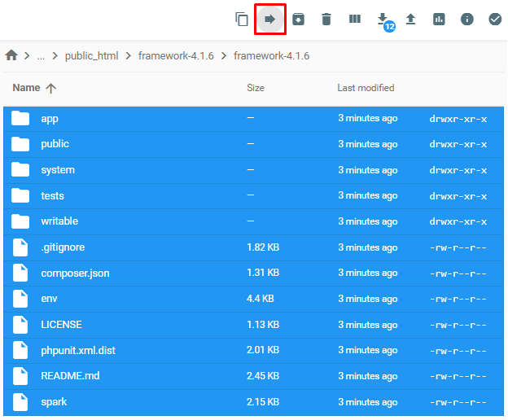
Task: Switch the list view layout icon
Action: [x=355, y=20]
